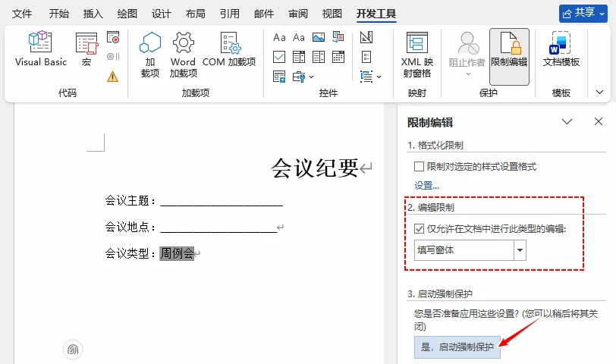This screenshot has width=616, height=364.
Task: Open XML 映射窗格 pane
Action: [x=416, y=54]
